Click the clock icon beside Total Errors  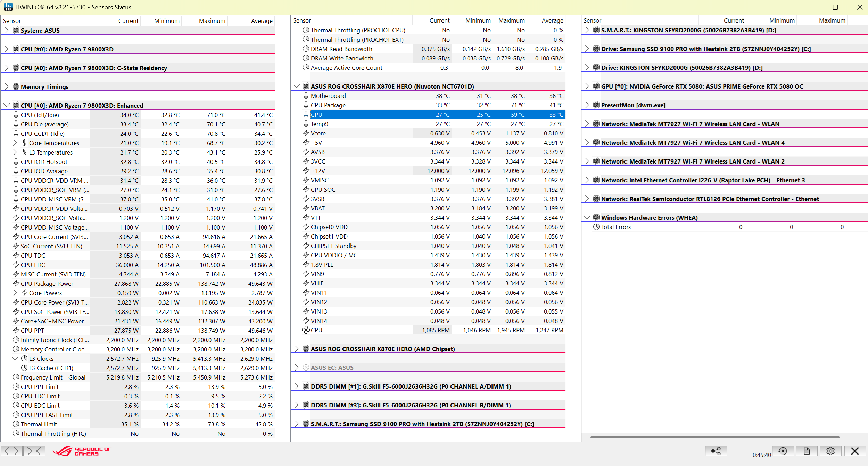pos(596,227)
